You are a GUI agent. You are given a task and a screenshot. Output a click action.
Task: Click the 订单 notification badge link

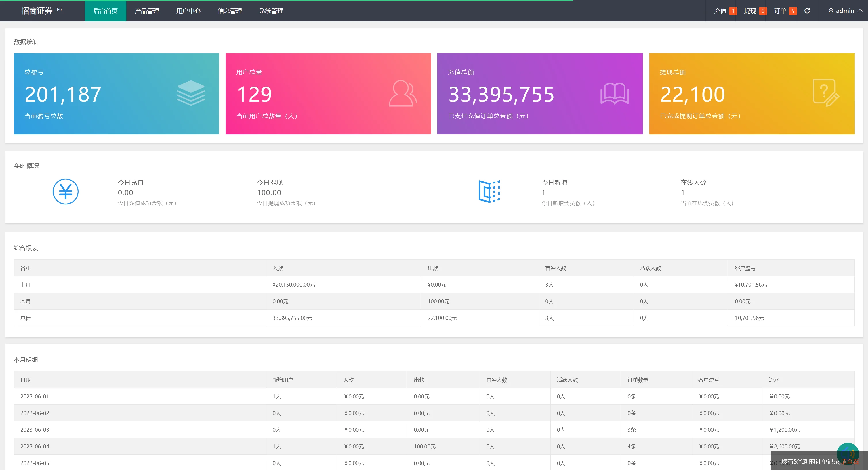click(x=785, y=11)
